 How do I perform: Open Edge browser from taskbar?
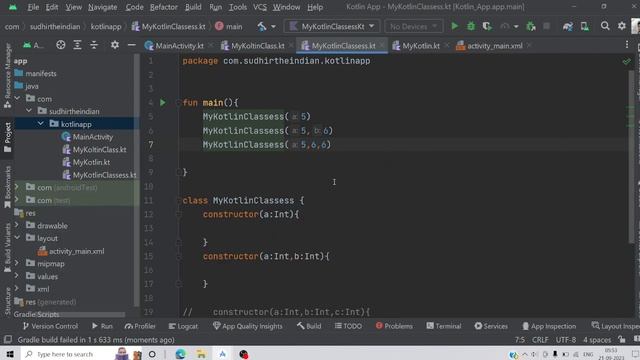point(180,354)
